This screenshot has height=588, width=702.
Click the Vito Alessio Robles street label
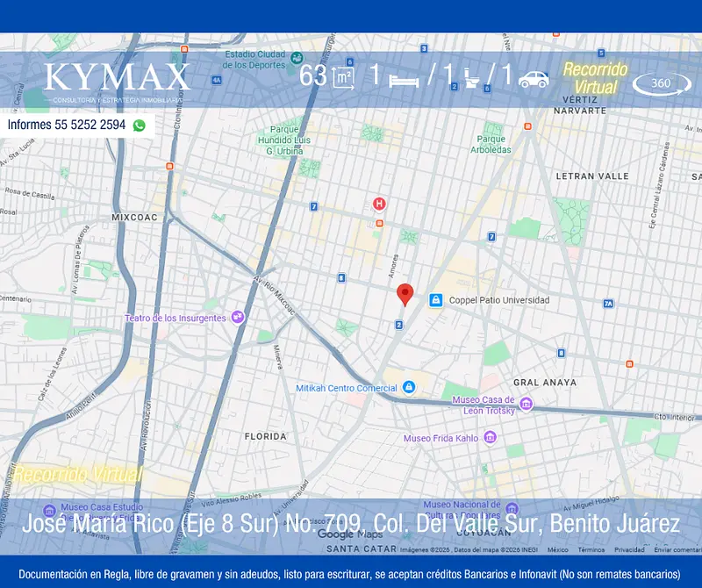(232, 499)
